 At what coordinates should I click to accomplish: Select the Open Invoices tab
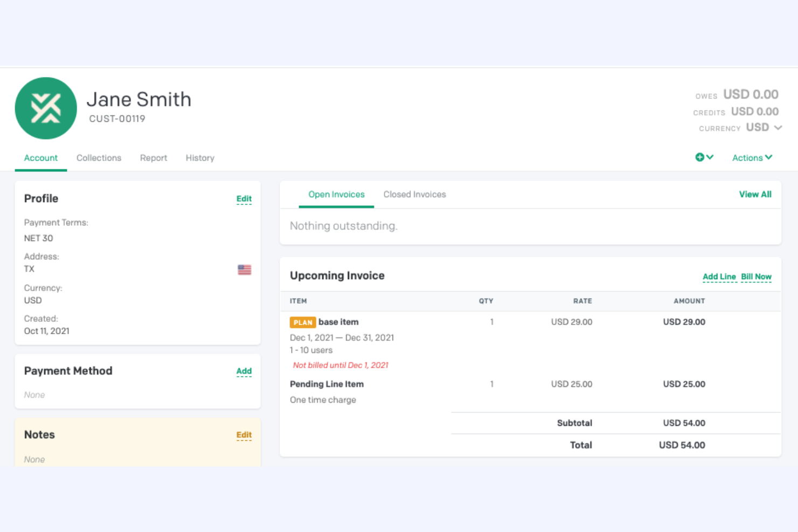[336, 194]
